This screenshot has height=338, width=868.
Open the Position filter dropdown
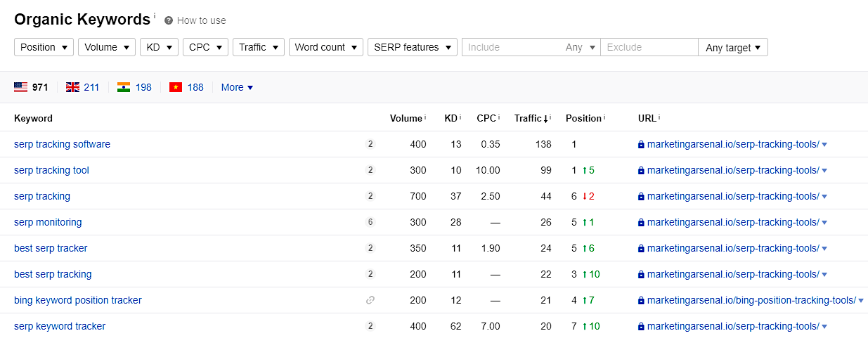(x=44, y=47)
